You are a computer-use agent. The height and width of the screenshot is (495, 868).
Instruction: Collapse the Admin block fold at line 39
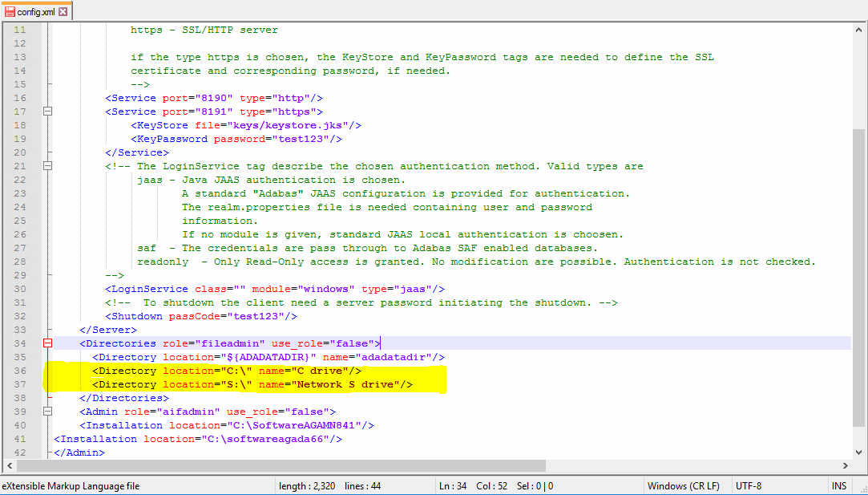coord(47,412)
